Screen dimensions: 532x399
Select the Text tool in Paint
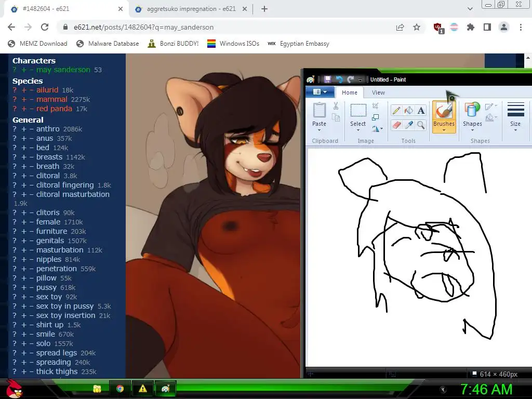421,111
